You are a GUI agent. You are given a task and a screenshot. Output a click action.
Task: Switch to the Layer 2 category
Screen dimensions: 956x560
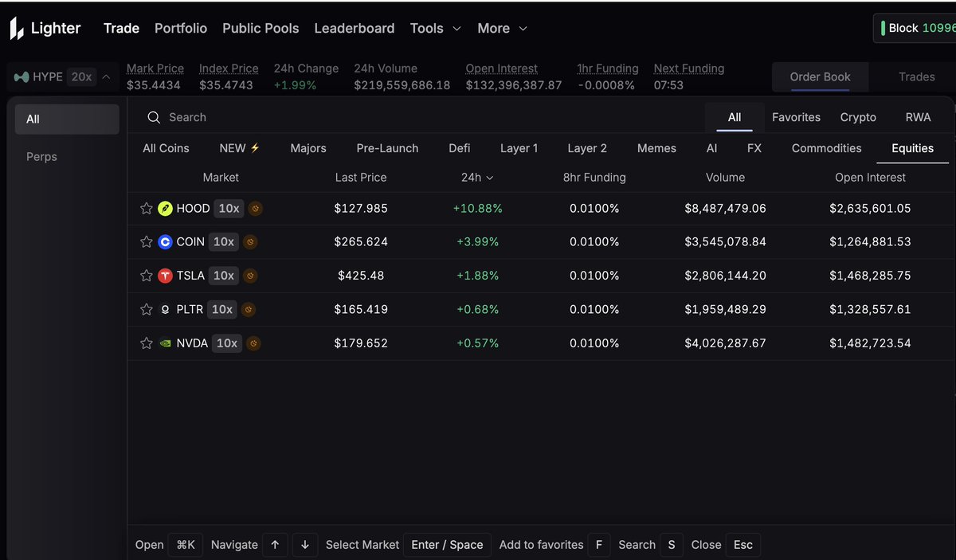[587, 148]
